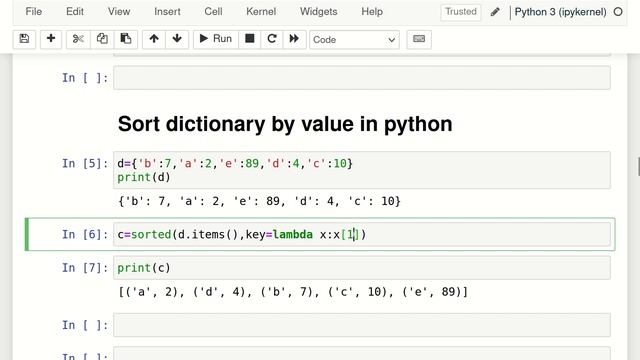Select the In [5]: prompt label
This screenshot has height=360, width=640.
(x=85, y=164)
